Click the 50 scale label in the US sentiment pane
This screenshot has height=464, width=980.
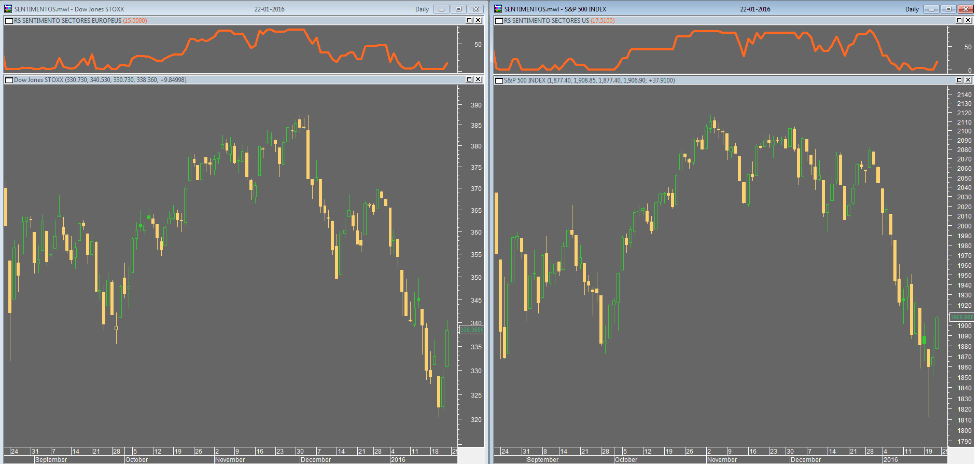[x=968, y=47]
